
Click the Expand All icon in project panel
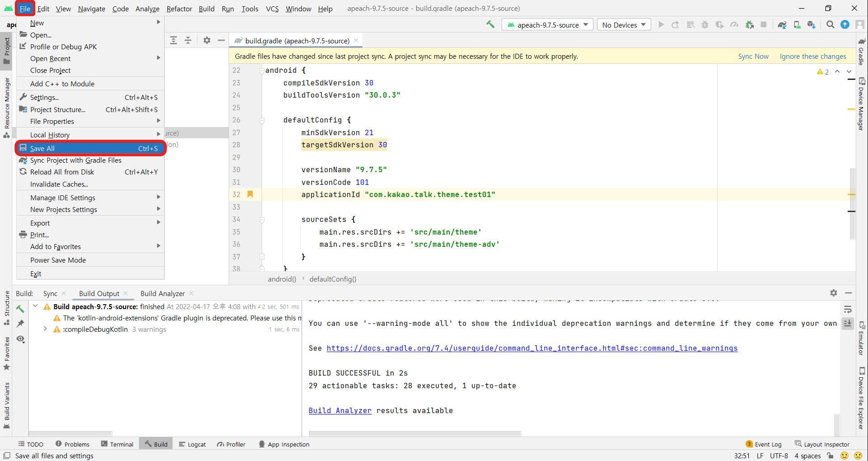pos(174,40)
